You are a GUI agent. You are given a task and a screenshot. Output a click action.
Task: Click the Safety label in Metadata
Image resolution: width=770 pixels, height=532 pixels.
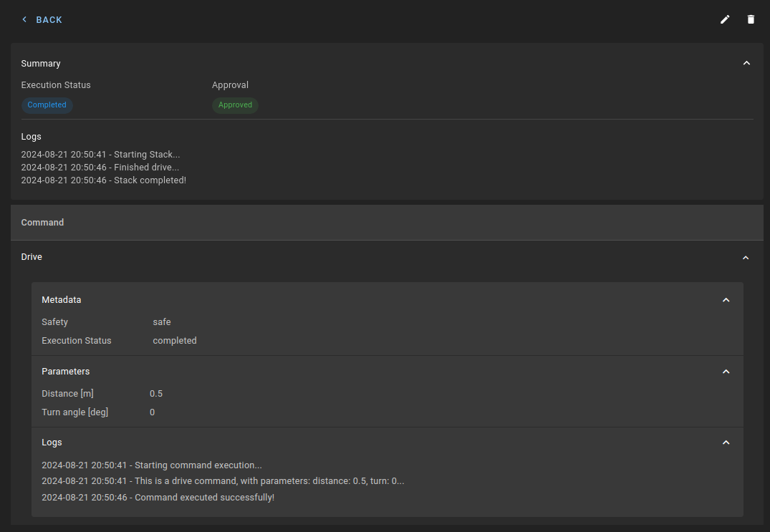[55, 322]
